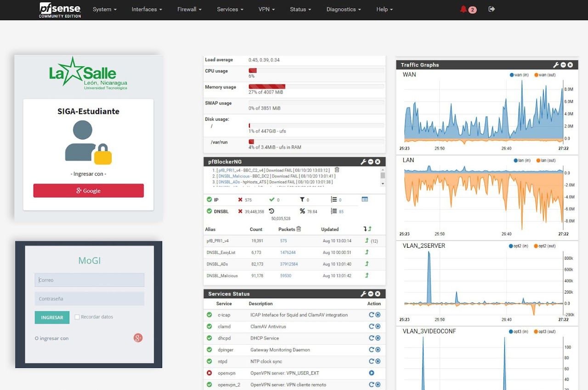Open the Diagnostics dropdown menu
588x390 pixels.
[x=344, y=9]
